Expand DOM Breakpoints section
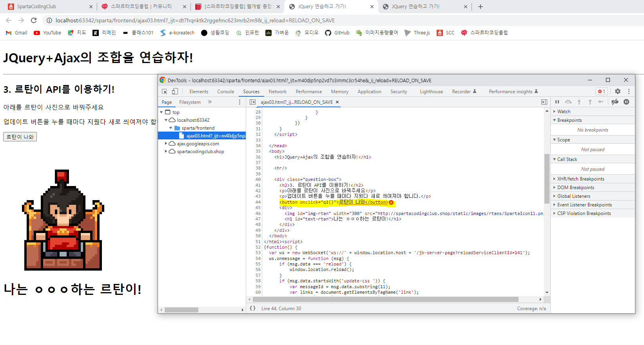The image size is (644, 345). pos(593,188)
